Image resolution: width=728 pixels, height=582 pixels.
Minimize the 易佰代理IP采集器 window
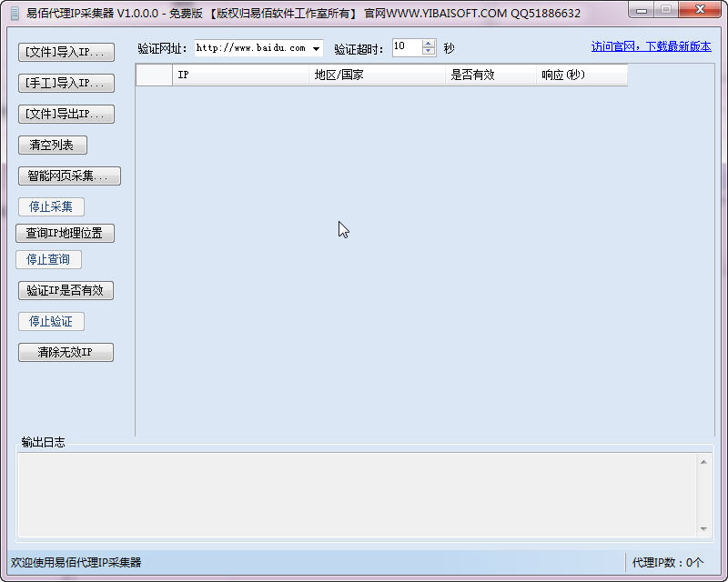642,10
